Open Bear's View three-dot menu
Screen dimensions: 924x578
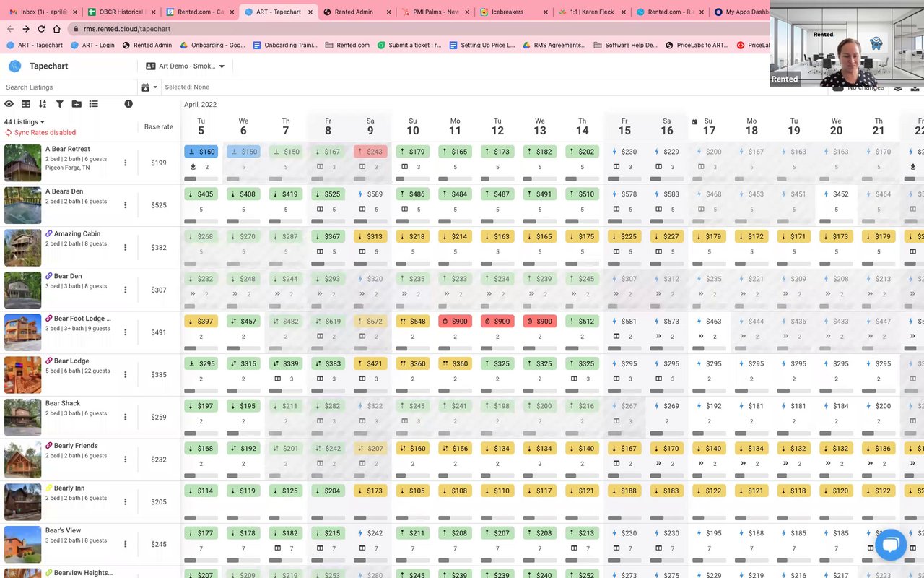pyautogui.click(x=125, y=544)
